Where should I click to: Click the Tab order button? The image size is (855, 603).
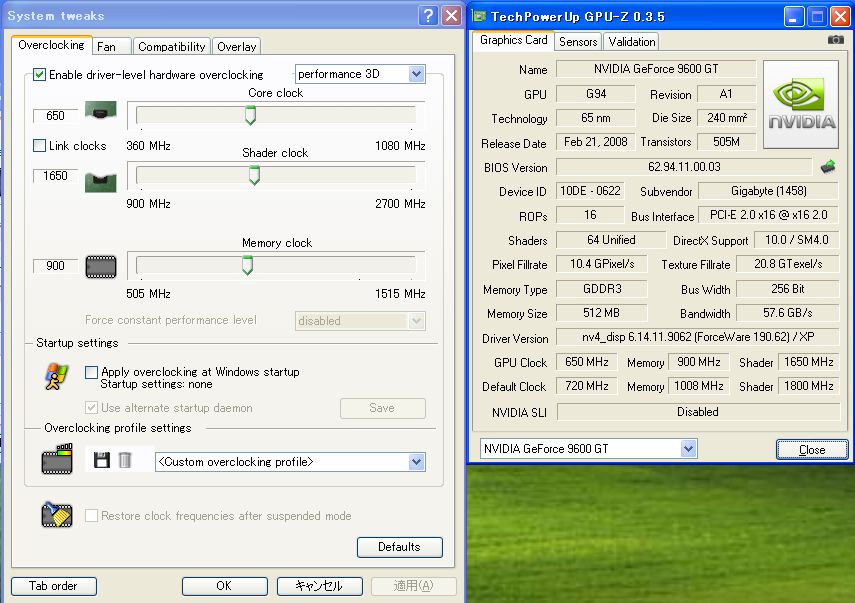(53, 586)
